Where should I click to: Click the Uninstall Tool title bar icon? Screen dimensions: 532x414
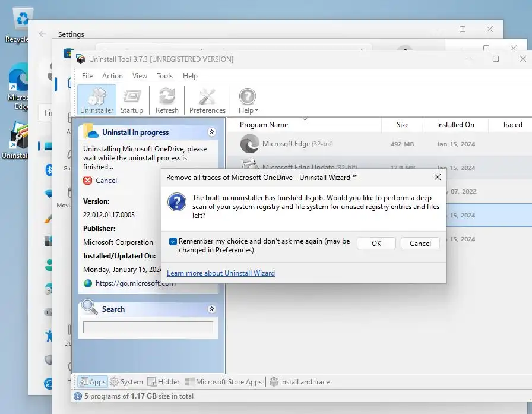pyautogui.click(x=81, y=59)
